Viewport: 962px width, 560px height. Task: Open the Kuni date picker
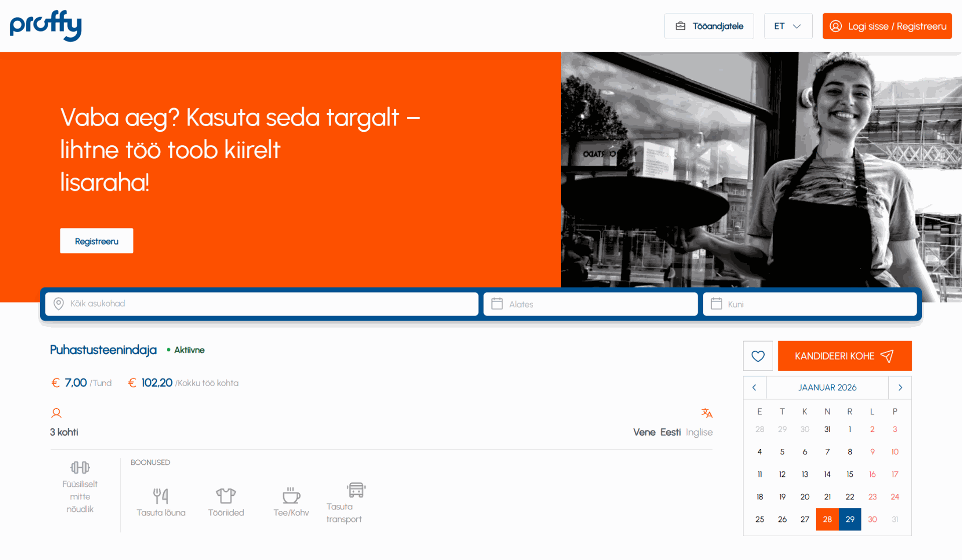pyautogui.click(x=810, y=304)
